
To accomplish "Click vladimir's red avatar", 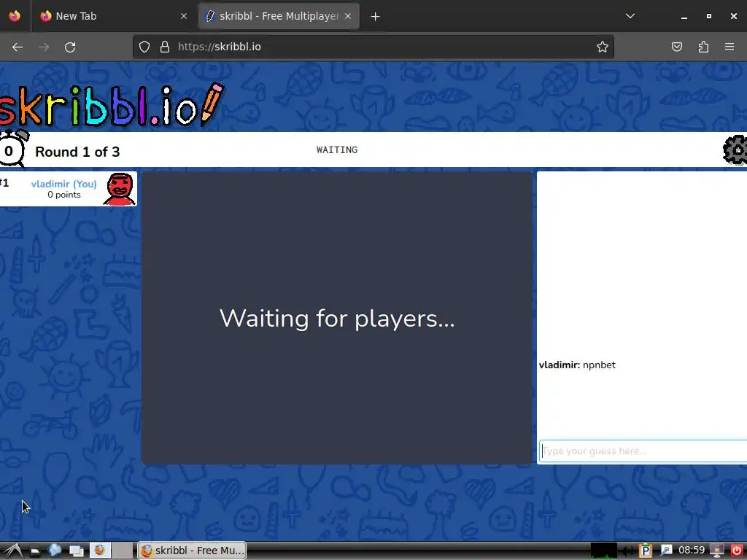I will (x=120, y=189).
